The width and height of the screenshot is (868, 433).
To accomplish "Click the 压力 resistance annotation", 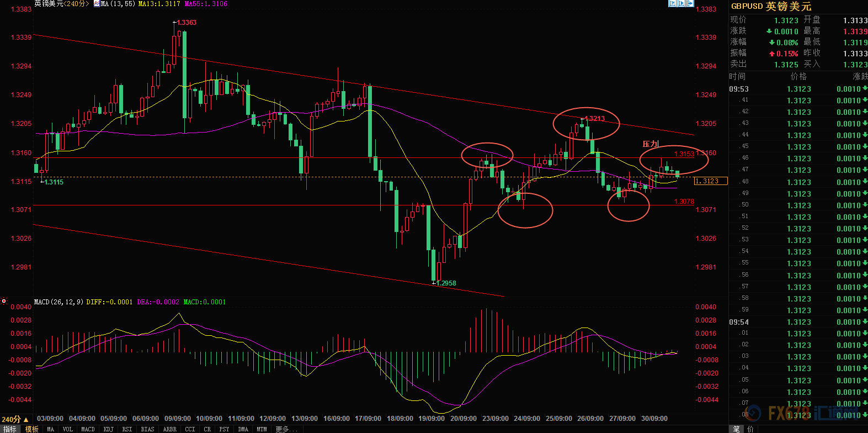I will (x=650, y=144).
